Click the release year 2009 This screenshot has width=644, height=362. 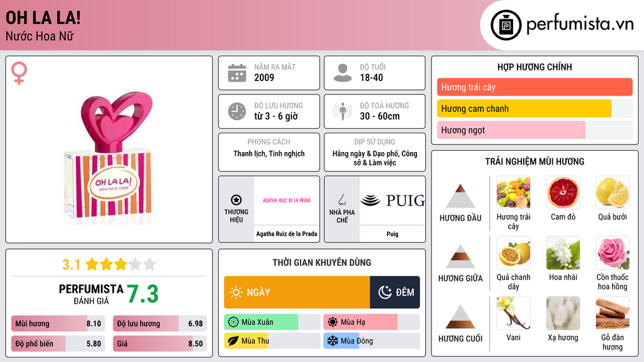pos(264,77)
